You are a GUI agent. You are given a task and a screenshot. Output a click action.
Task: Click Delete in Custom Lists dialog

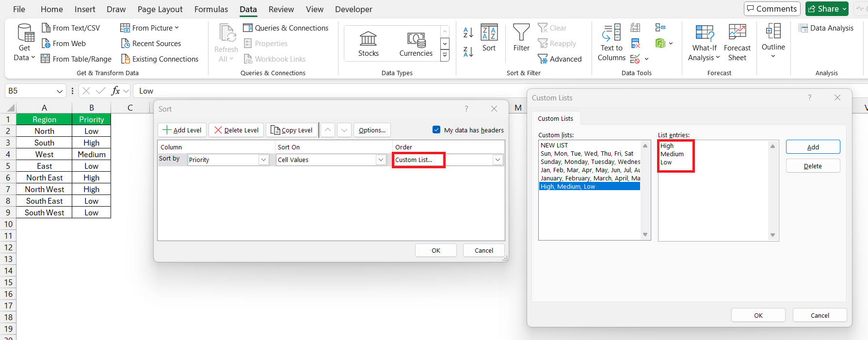[813, 166]
